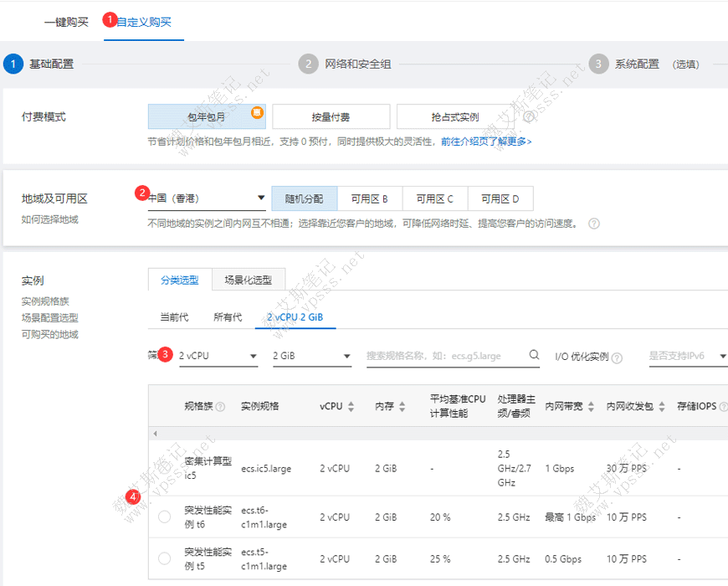Click the help icon beside 抢占式实例

click(x=528, y=116)
